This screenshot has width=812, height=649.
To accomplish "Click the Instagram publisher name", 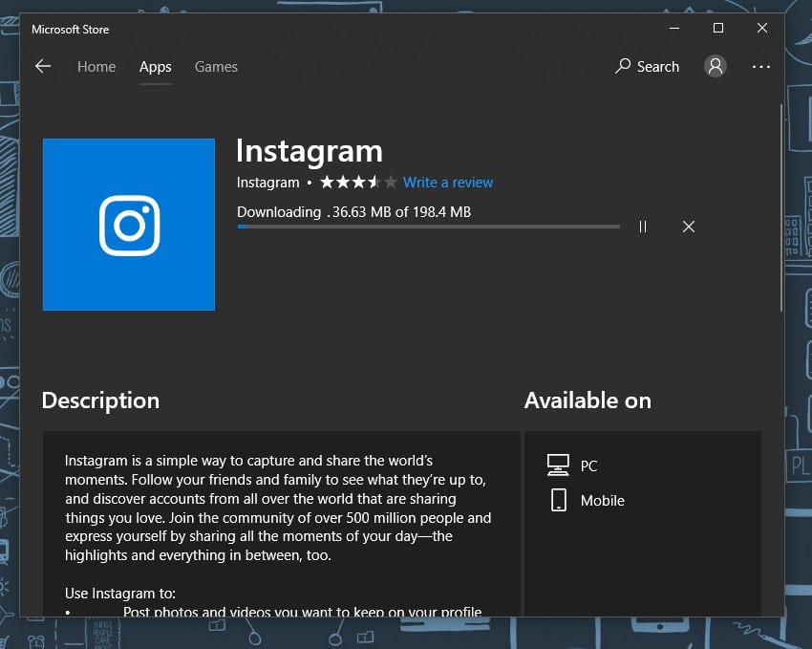I will [267, 183].
